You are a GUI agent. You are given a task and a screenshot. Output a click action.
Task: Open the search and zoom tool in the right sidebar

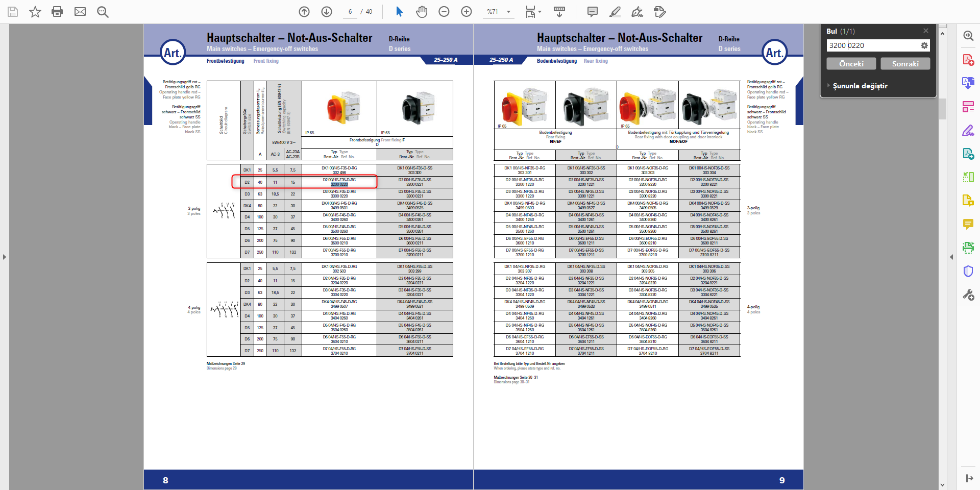(968, 36)
